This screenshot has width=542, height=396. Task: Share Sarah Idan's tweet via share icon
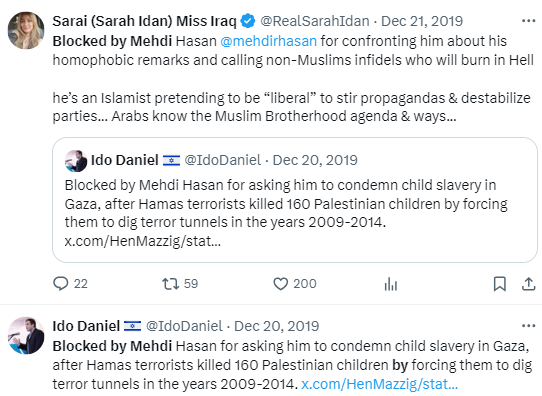(529, 284)
